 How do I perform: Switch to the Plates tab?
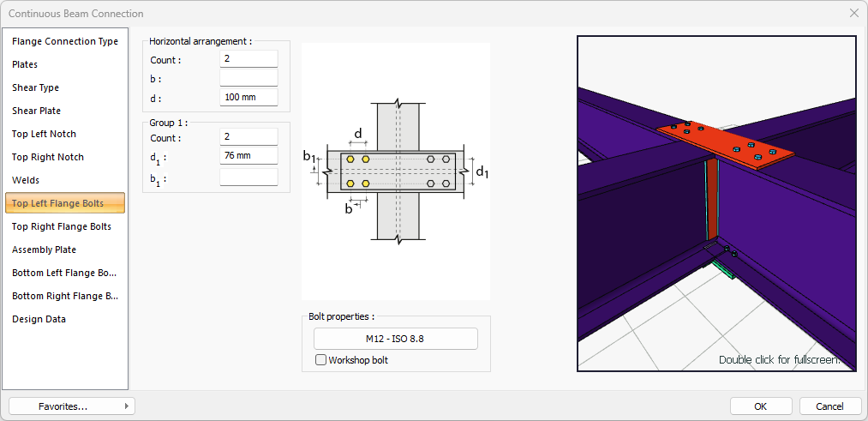point(25,64)
